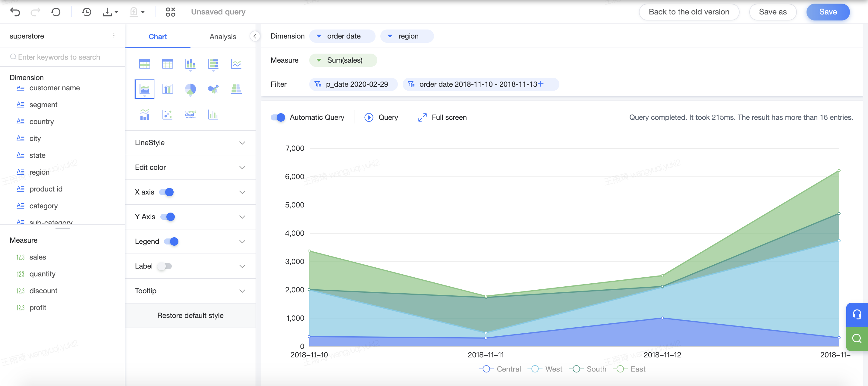Select the funnel pyramid chart type
The image size is (868, 386).
236,89
